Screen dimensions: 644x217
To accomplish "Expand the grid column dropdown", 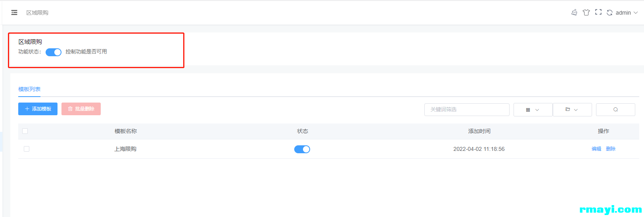I will (x=533, y=110).
